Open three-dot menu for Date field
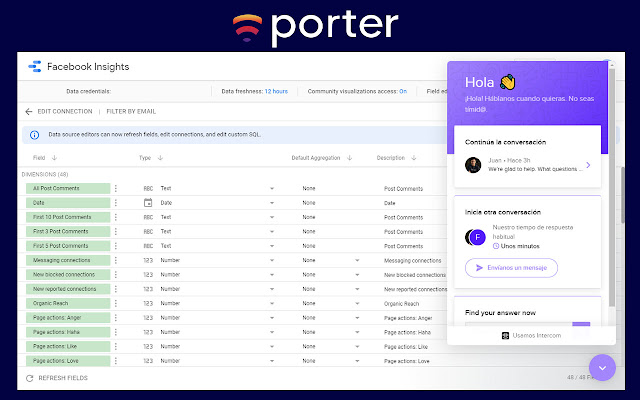The height and width of the screenshot is (400, 640). click(116, 202)
